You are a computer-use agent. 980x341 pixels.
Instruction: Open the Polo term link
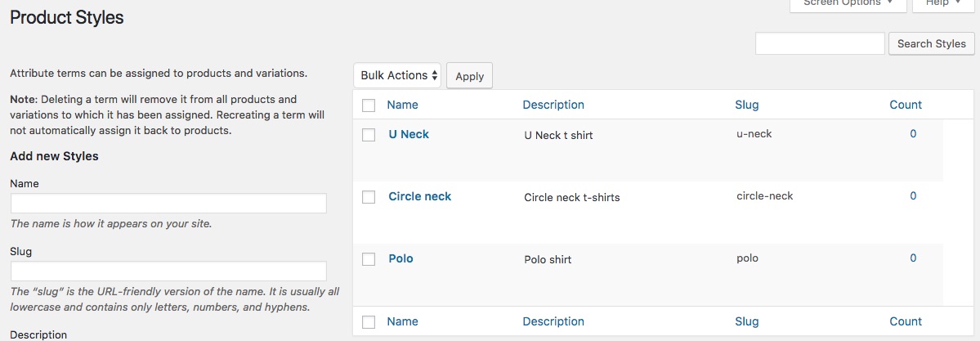pyautogui.click(x=401, y=258)
